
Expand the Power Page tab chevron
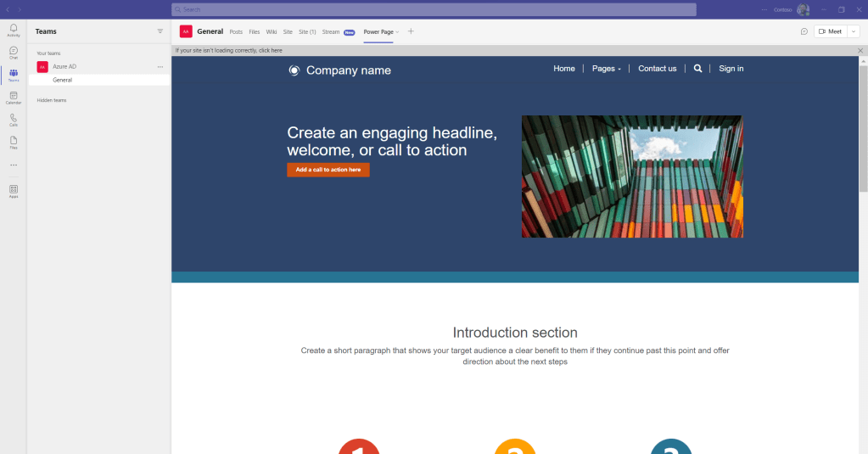[397, 32]
